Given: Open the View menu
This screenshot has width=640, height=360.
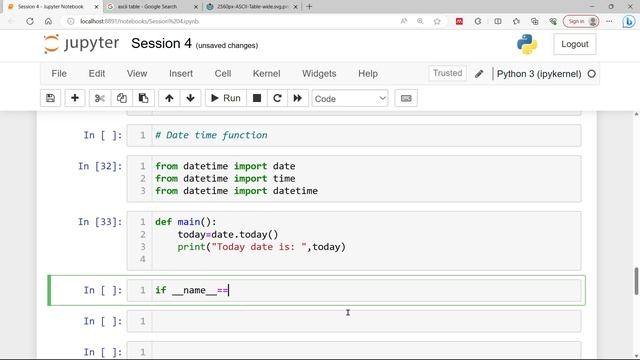Looking at the screenshot, I should 137,73.
